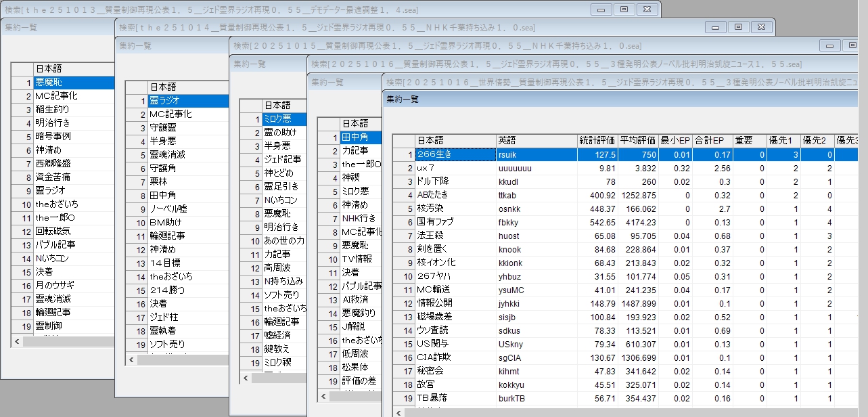The image size is (868, 417).
Task: Click left scroll arrow in the251013 table
Action: 16,341
